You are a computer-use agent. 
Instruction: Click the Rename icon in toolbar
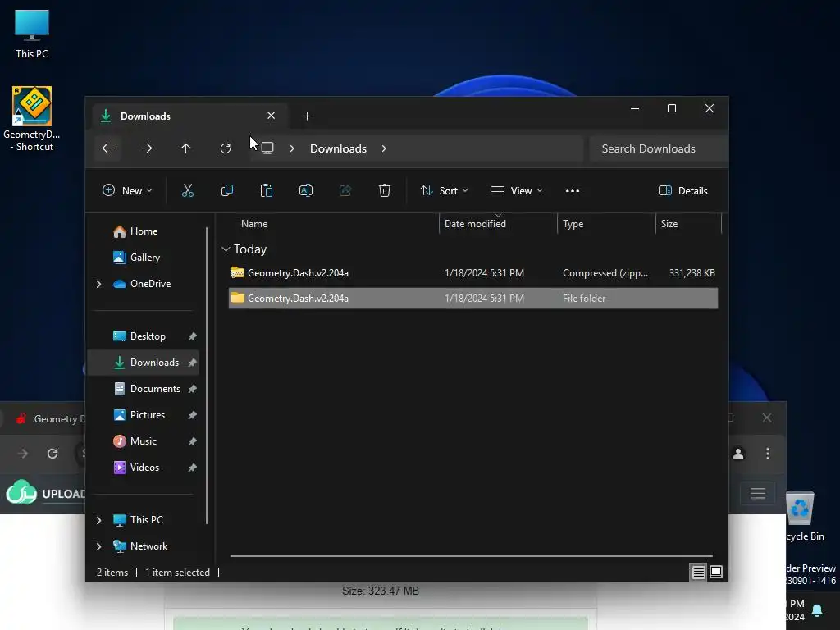[306, 190]
